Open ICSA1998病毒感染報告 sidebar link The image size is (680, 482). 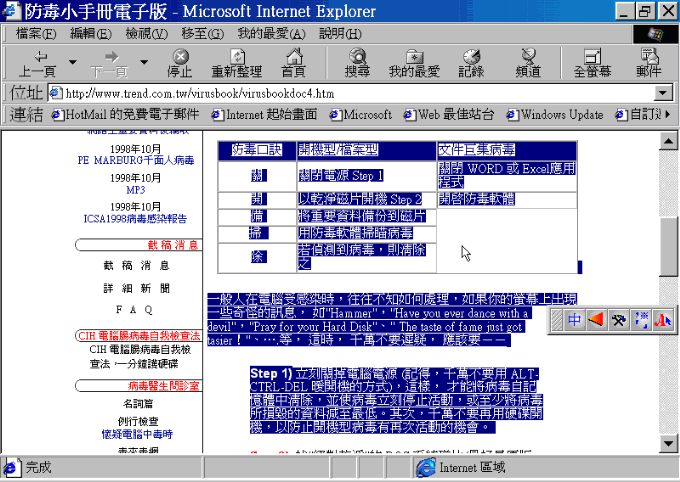(135, 219)
